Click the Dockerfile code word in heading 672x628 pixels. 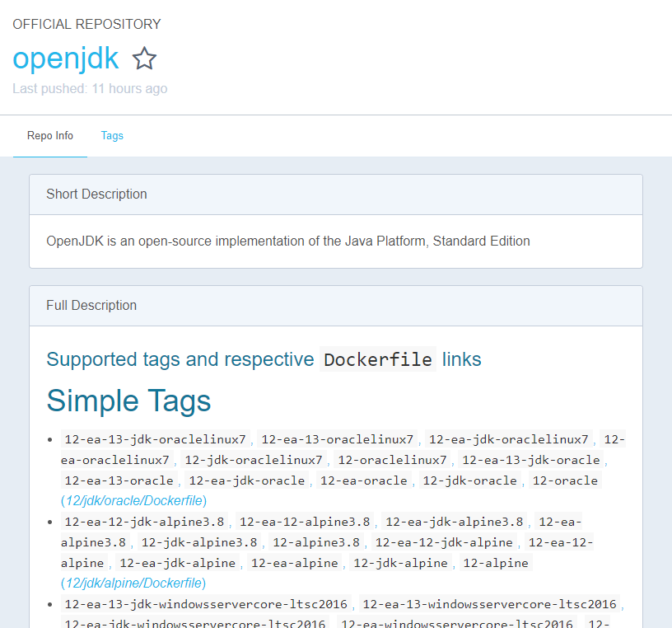click(x=378, y=360)
